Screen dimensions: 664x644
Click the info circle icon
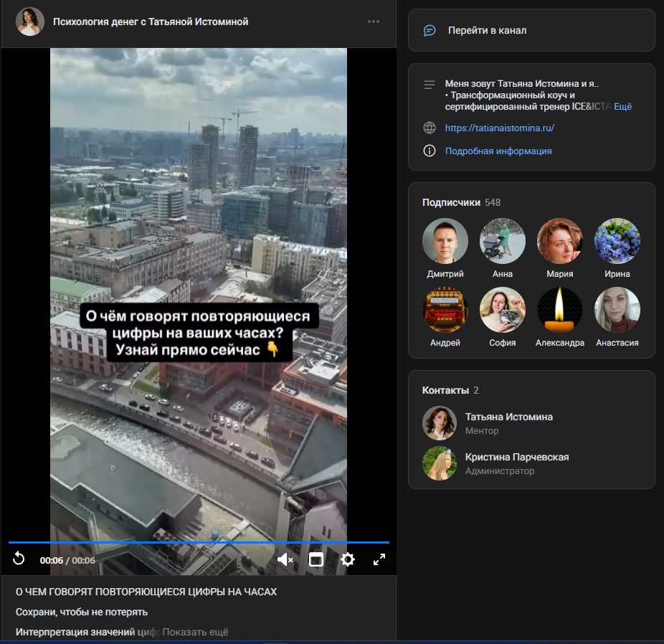click(430, 151)
